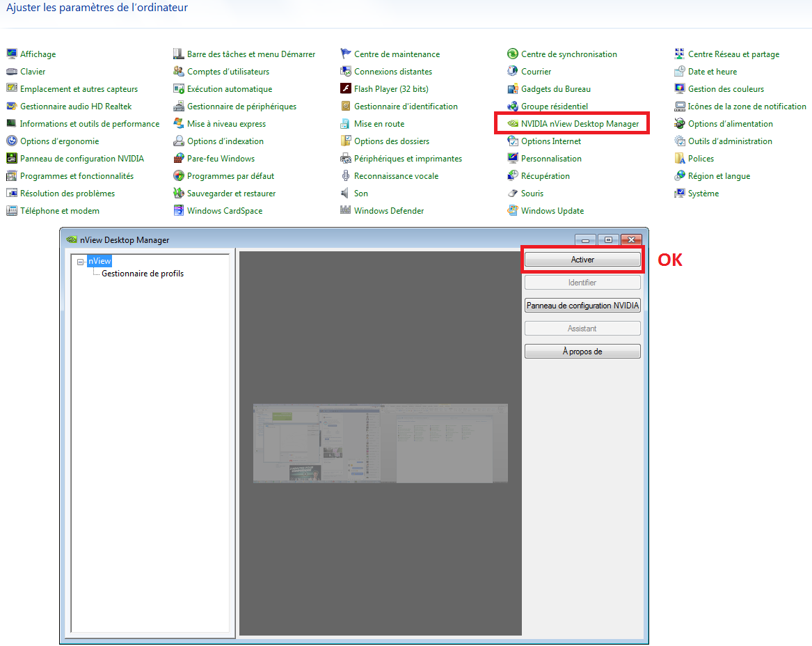This screenshot has height=646, width=812.
Task: Open the Options Internet link
Action: pos(551,141)
